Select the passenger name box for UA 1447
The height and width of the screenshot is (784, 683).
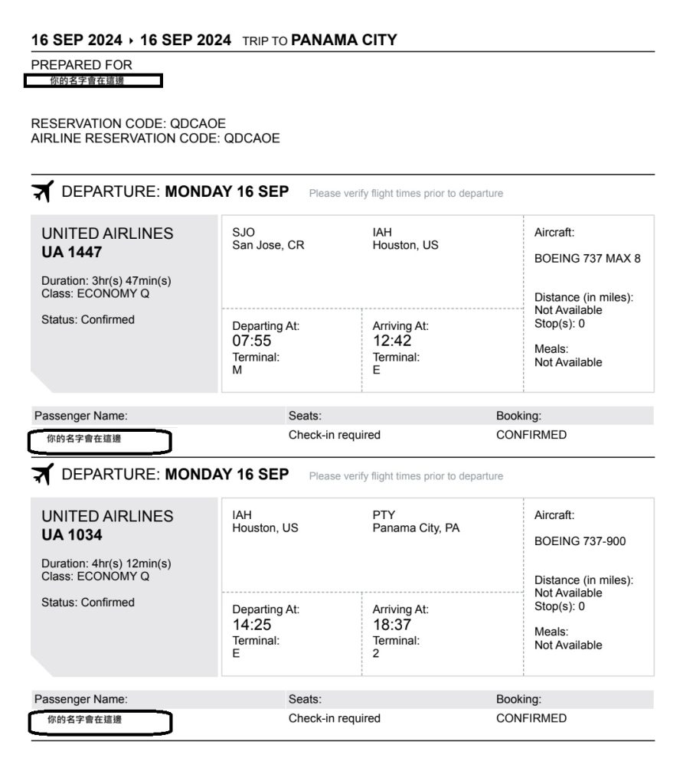(x=100, y=440)
